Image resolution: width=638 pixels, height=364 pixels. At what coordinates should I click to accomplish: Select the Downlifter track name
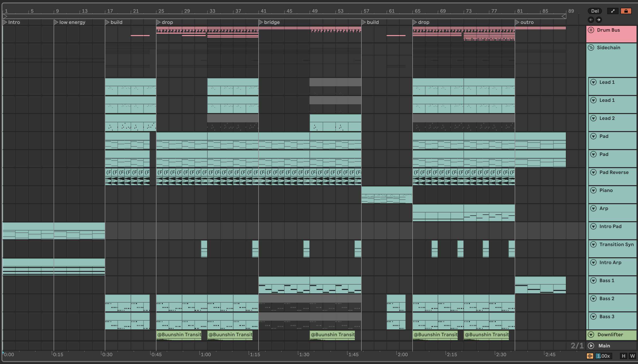click(x=610, y=335)
